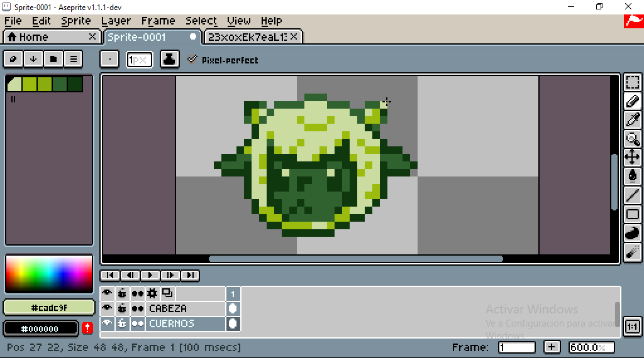Pick a color from the spectrum picker
Image resolution: width=644 pixels, height=358 pixels.
click(x=49, y=274)
